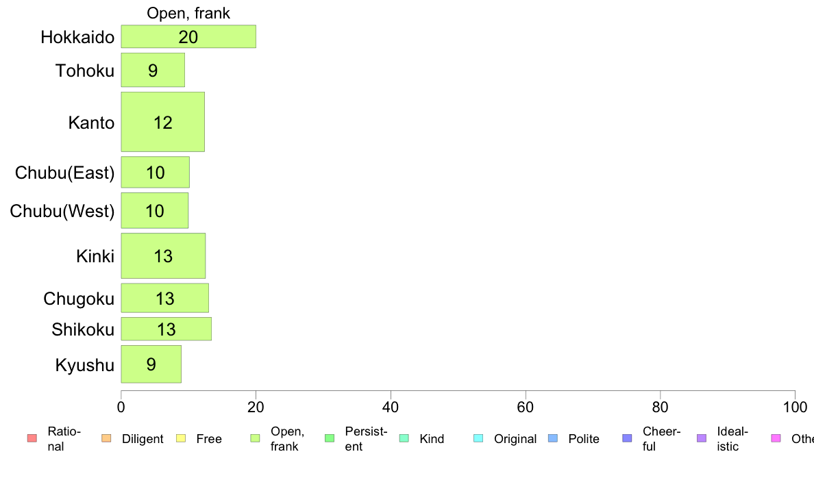Select the Chubu(West) bar showing 10
Image resolution: width=814 pixels, height=504 pixels.
[155, 211]
